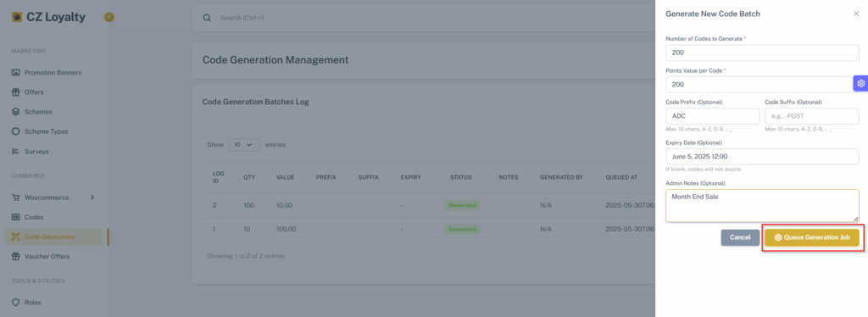Click the Offers gift icon
The height and width of the screenshot is (317, 868).
click(15, 92)
